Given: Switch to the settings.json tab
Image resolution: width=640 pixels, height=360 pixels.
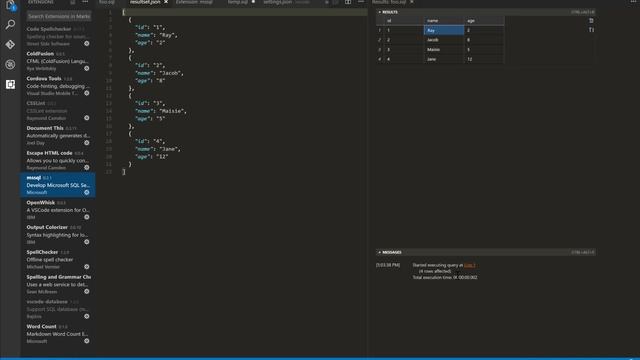Looking at the screenshot, I should point(278,2).
